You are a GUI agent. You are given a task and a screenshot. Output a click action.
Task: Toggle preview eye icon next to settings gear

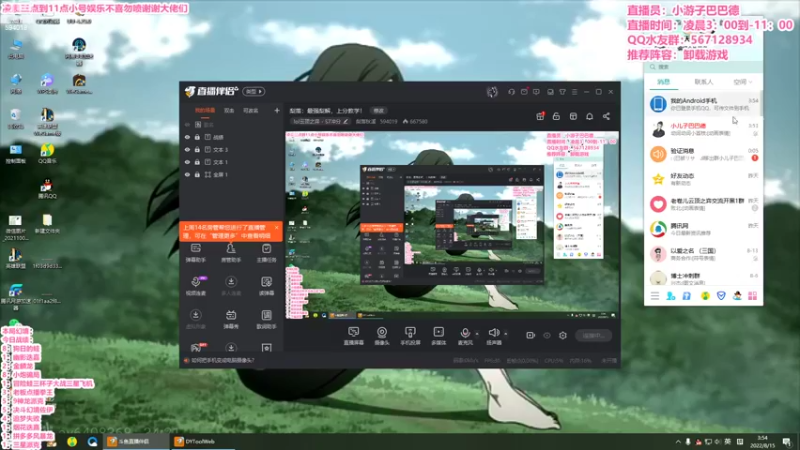547,335
